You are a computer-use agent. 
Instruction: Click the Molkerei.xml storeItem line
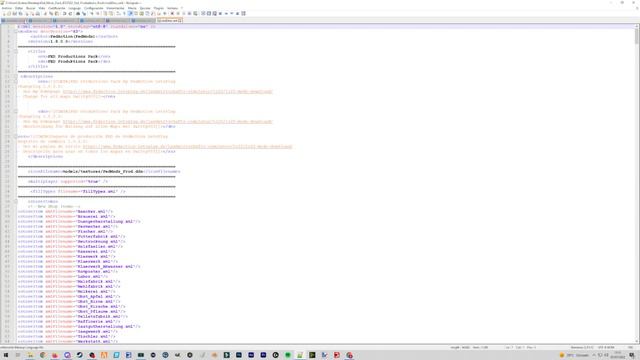[67, 291]
